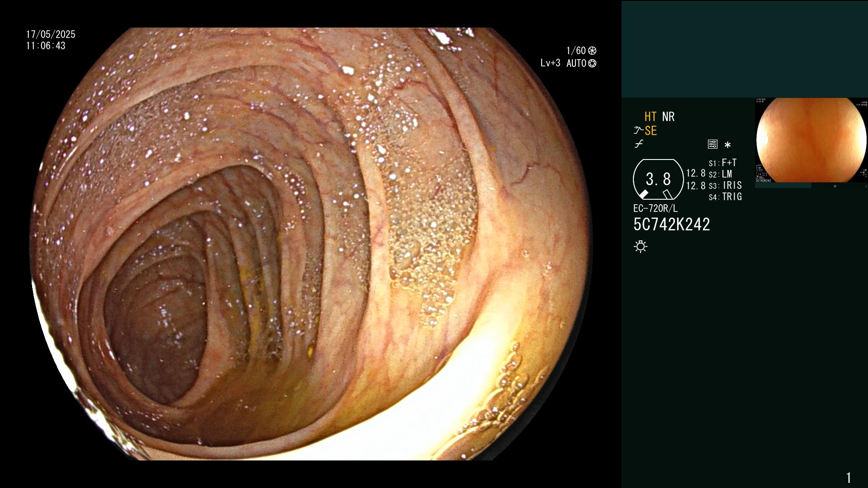
Task: Click the shutter speed fan icon next to 1/60
Action: pos(592,51)
